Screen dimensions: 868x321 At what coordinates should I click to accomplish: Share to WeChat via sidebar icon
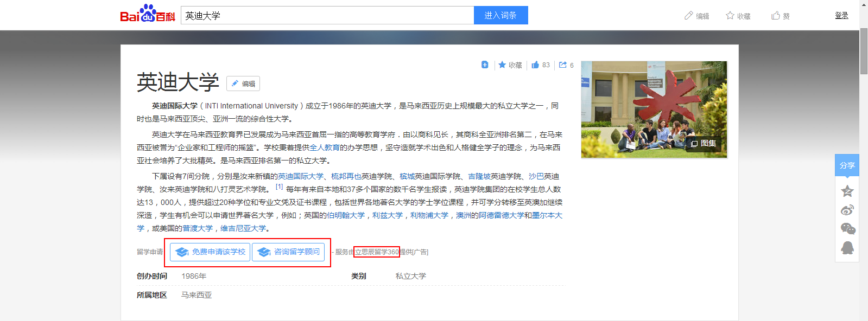coord(847,229)
